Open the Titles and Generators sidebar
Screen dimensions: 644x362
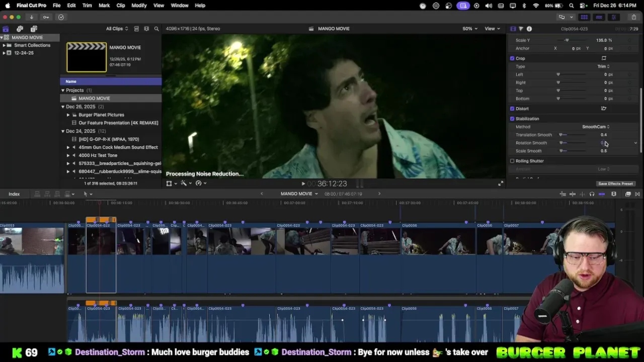pos(34,29)
